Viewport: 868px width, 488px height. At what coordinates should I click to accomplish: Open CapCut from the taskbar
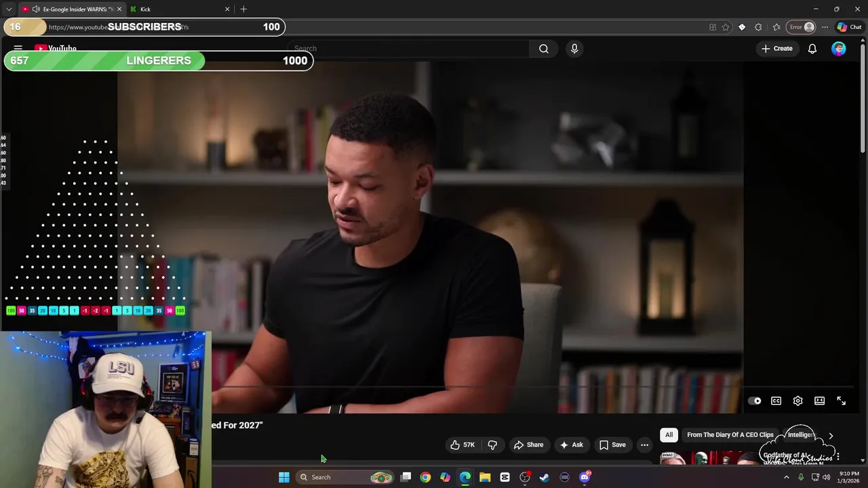505,477
